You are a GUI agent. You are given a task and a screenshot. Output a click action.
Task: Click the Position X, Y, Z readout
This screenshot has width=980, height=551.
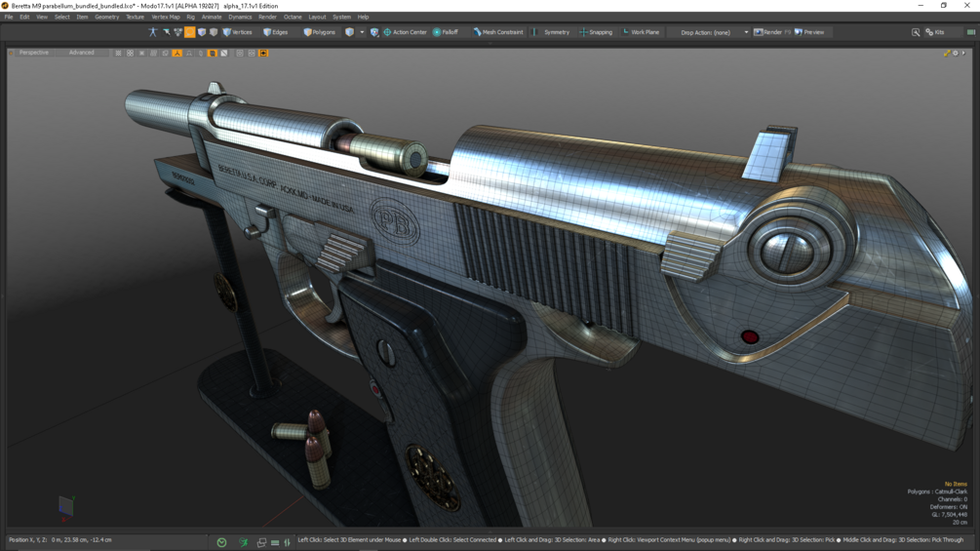[60, 539]
